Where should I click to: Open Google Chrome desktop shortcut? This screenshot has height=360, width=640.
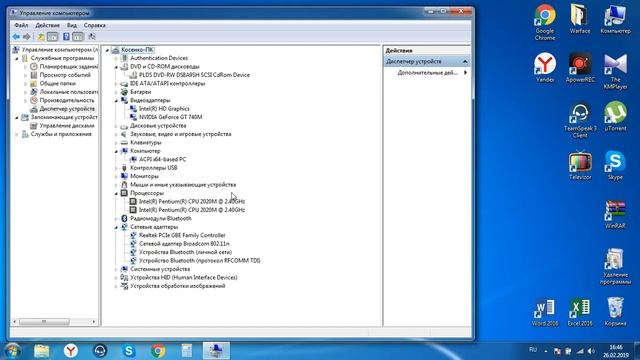pyautogui.click(x=545, y=22)
